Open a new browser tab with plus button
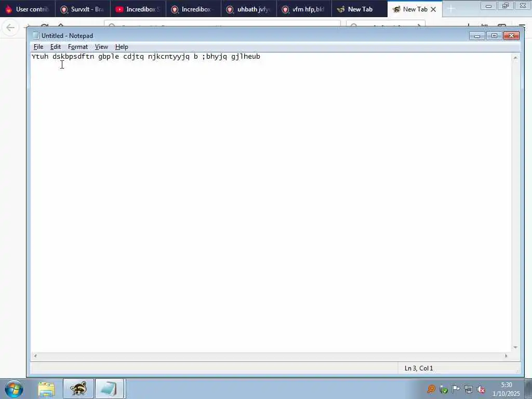This screenshot has height=399, width=532. 451,9
